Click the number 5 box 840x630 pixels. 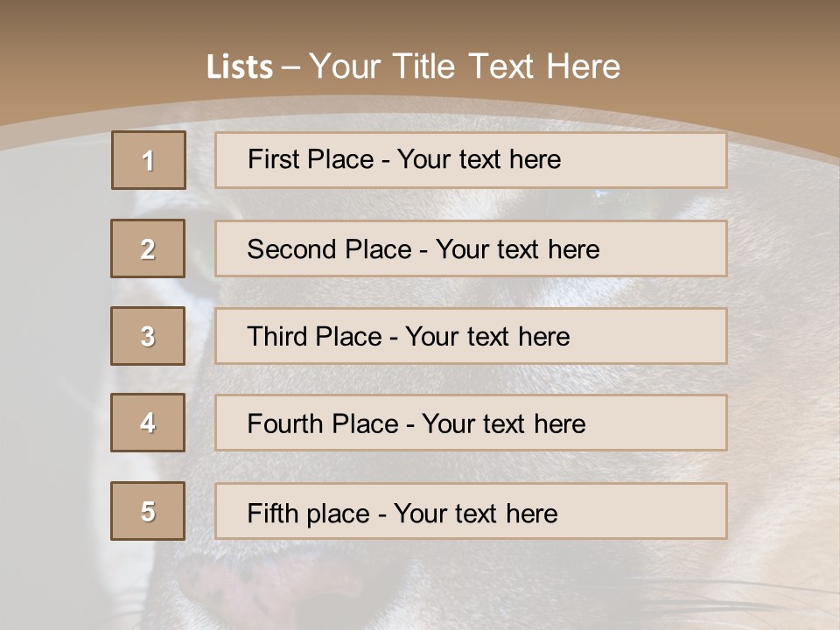point(148,511)
